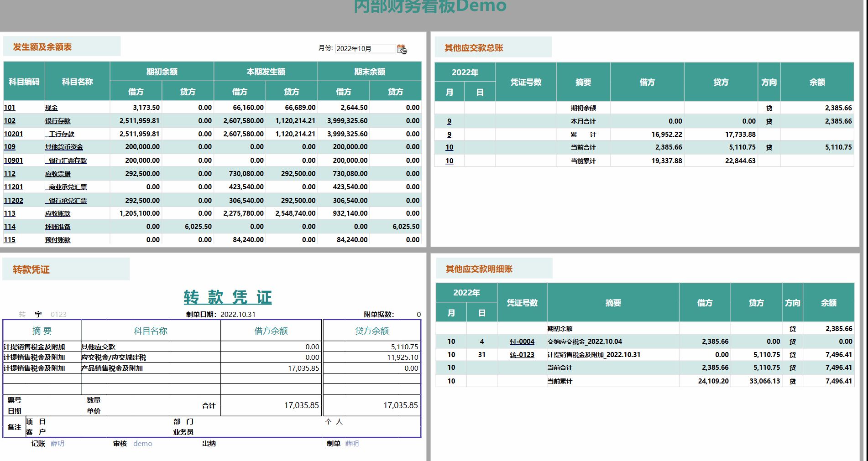Open account code 114 link
The image size is (868, 461).
tap(10, 227)
